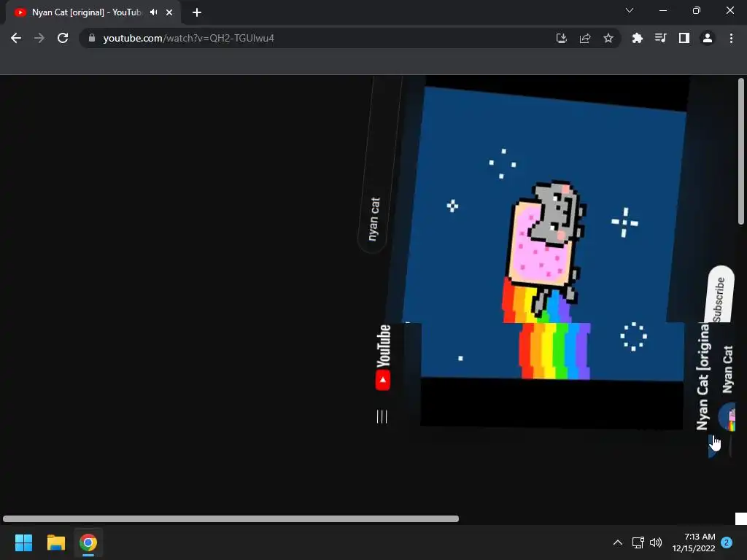Install app using the address bar icon

pos(562,38)
